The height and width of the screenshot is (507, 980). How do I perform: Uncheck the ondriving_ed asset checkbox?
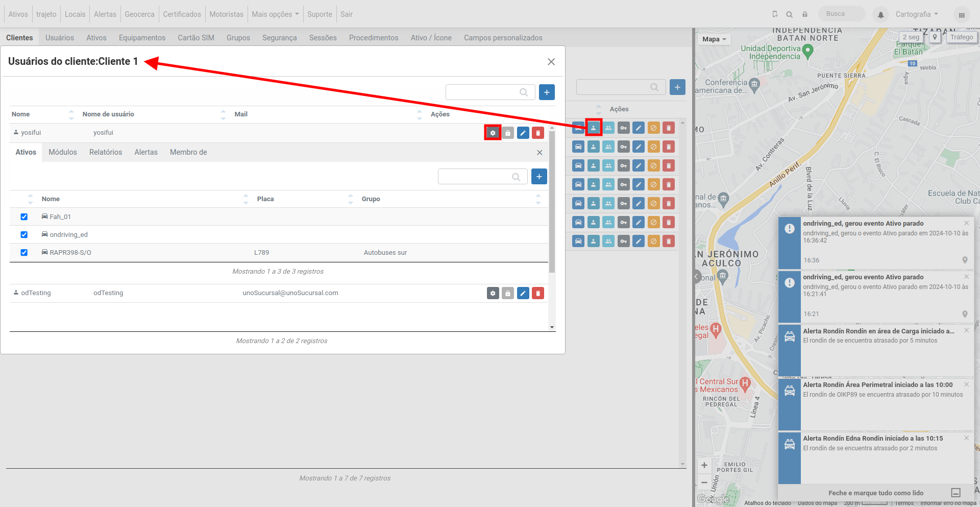click(x=24, y=235)
